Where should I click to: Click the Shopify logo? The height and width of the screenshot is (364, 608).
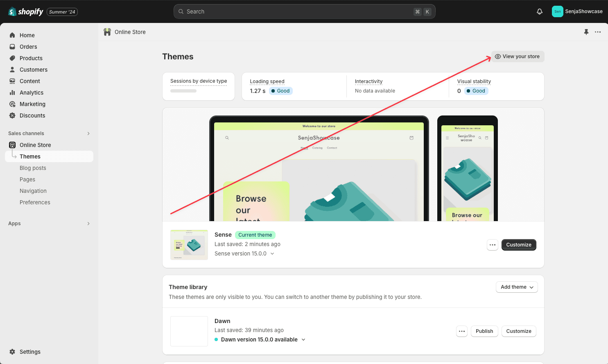[26, 11]
